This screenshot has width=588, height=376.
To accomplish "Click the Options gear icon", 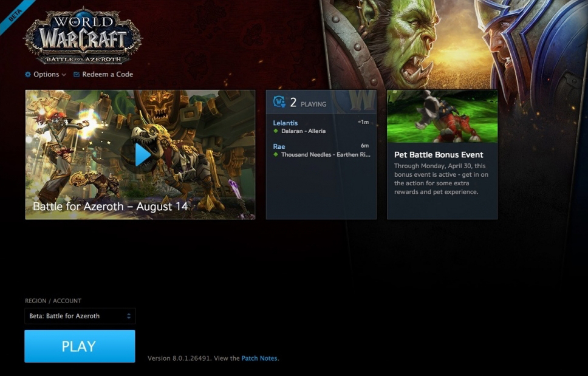I will point(28,74).
